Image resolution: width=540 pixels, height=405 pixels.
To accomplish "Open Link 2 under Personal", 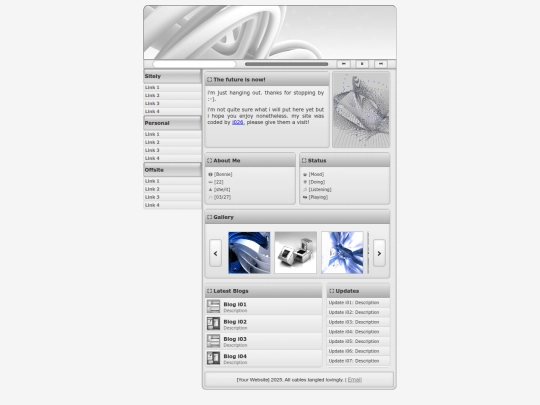I will pyautogui.click(x=172, y=142).
